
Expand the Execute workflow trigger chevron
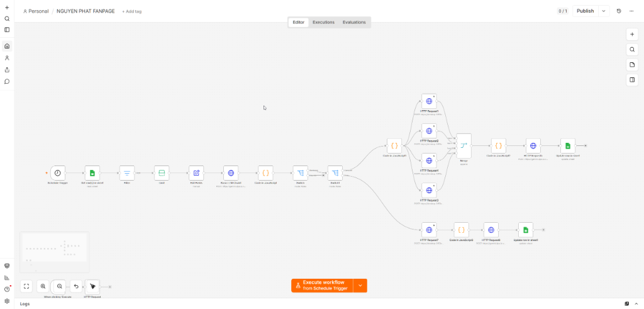click(x=360, y=286)
